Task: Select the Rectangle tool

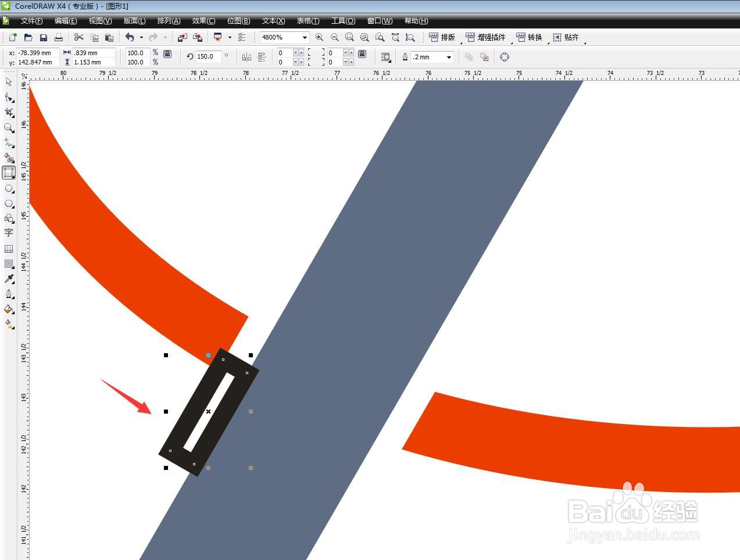Action: click(9, 173)
